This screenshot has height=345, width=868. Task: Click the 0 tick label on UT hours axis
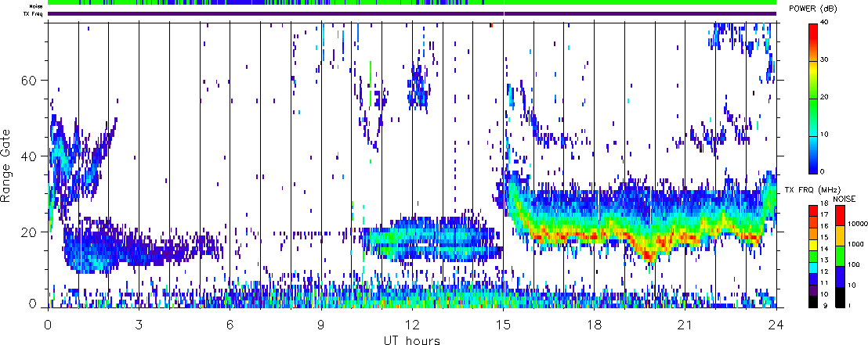(x=48, y=323)
